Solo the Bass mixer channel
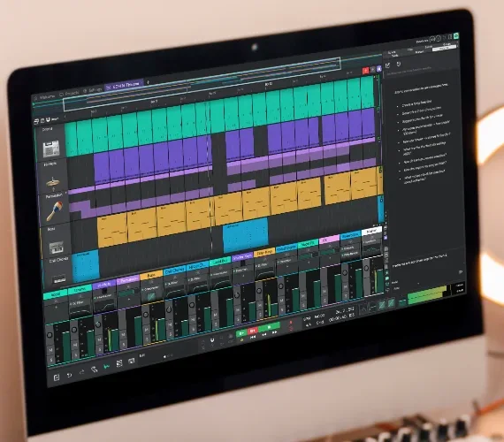This screenshot has width=504, height=442. [147, 339]
